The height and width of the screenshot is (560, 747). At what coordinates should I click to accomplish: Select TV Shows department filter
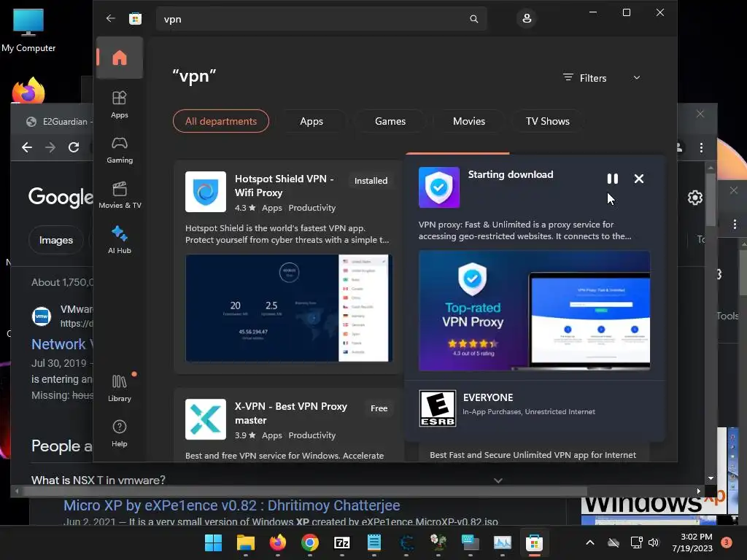[547, 121]
